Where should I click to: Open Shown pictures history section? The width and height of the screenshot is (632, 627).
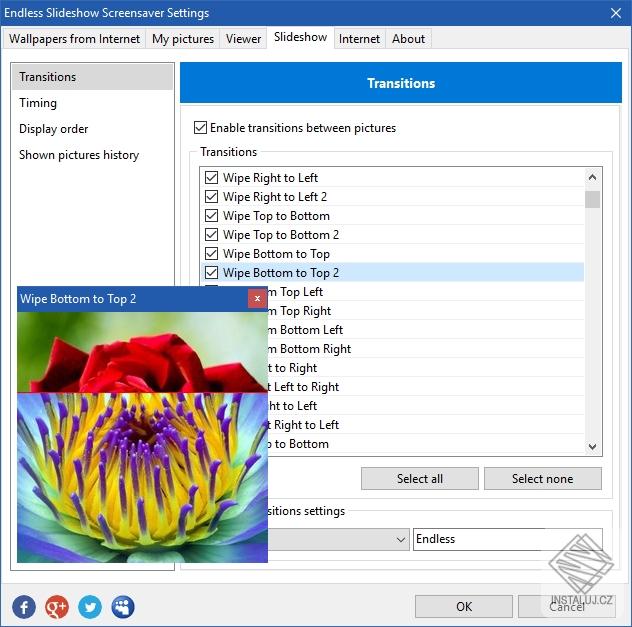(93, 155)
